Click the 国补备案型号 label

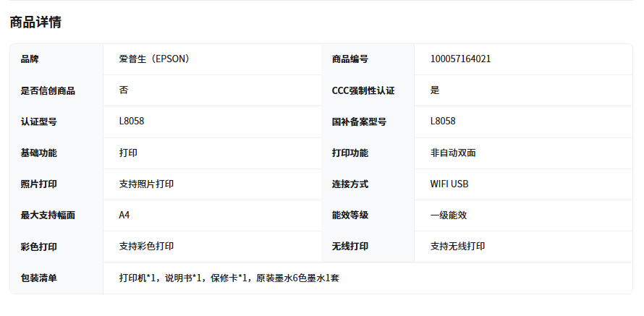(359, 121)
